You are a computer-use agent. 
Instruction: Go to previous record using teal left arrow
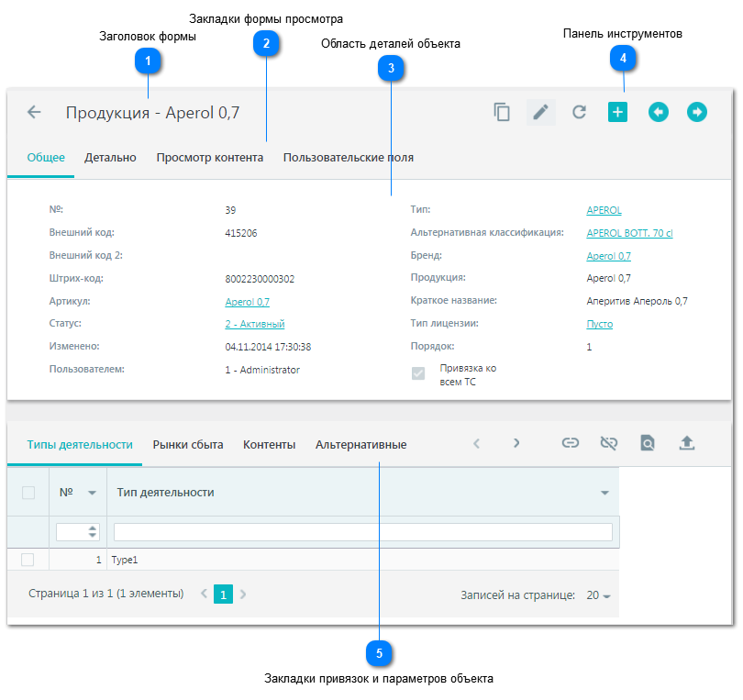[x=659, y=112]
